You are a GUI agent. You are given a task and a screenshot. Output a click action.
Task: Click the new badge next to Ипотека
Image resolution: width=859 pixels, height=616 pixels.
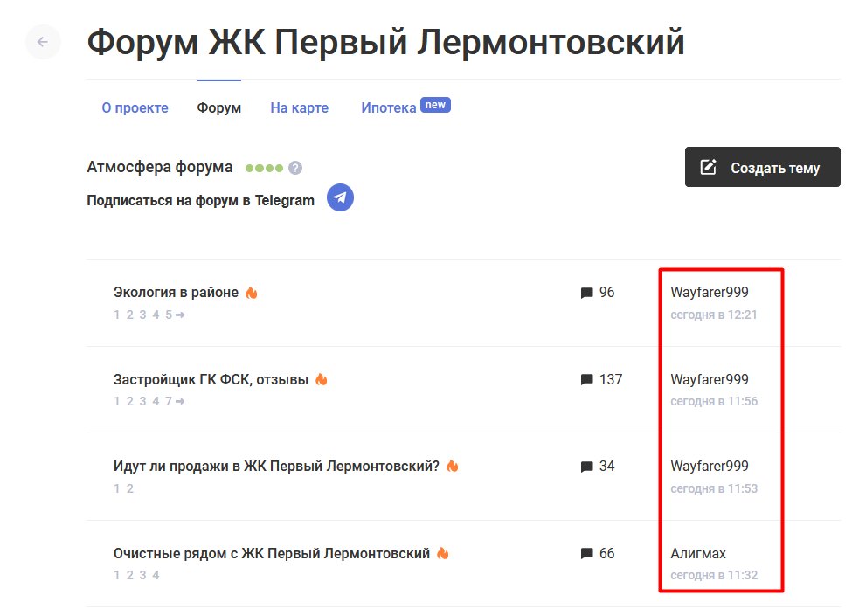pos(435,105)
